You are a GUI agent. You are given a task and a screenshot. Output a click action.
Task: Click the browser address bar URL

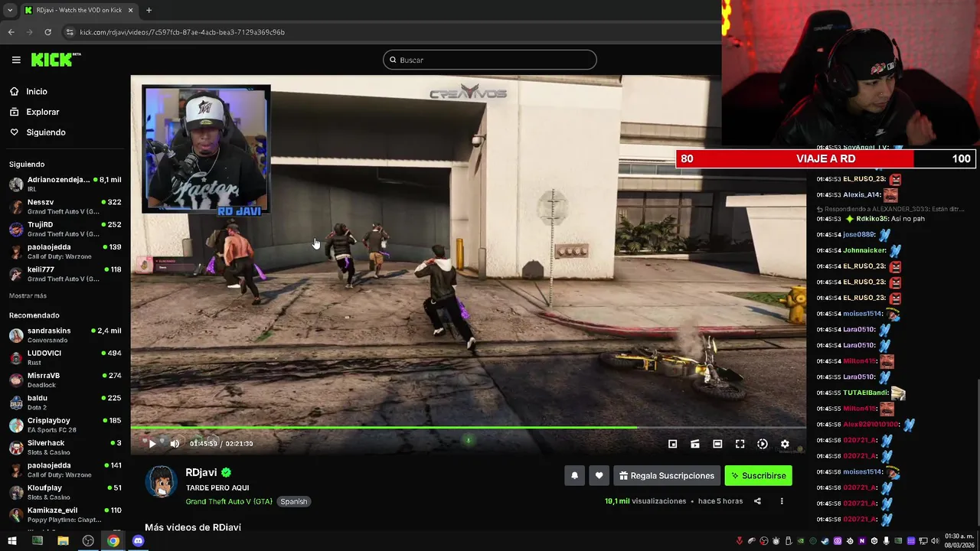pyautogui.click(x=182, y=32)
